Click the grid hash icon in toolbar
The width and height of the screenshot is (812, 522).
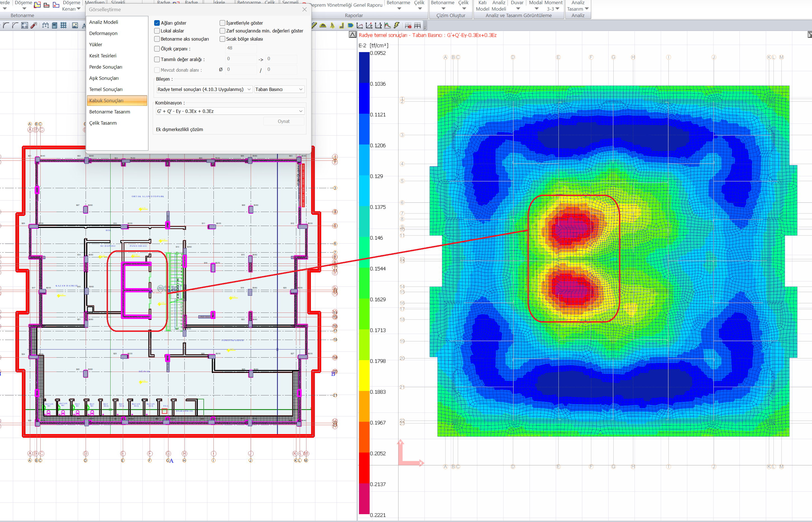(63, 25)
